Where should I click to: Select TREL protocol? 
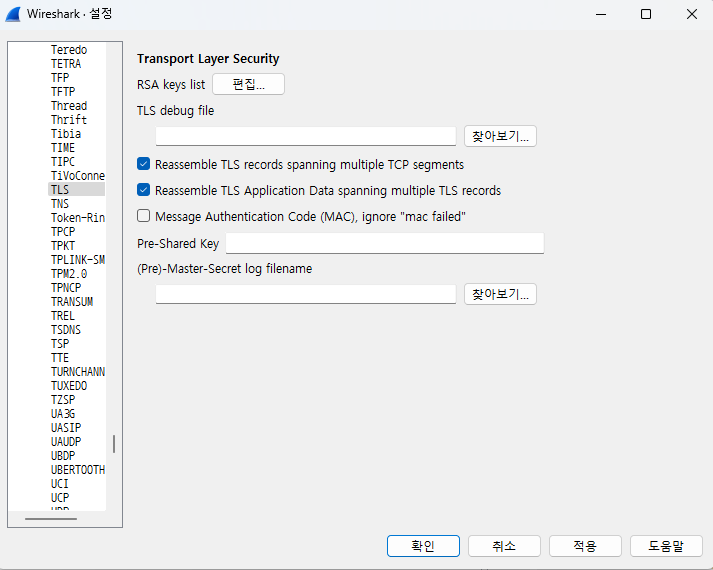(63, 315)
